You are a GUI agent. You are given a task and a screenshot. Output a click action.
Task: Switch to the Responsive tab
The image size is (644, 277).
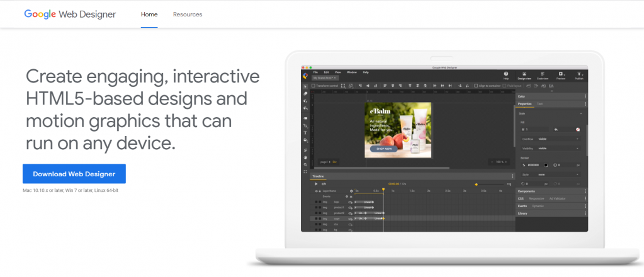point(536,198)
